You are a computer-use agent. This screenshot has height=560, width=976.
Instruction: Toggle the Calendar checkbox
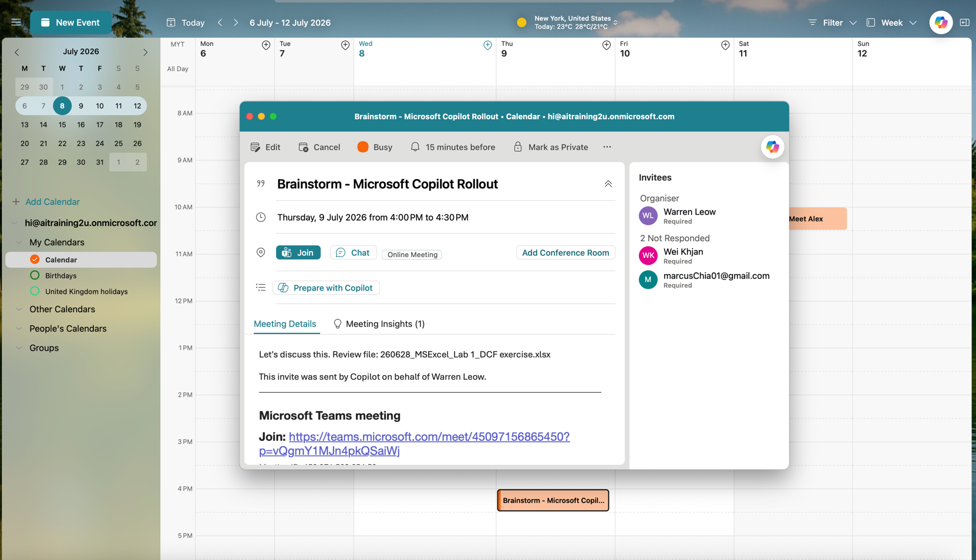pyautogui.click(x=35, y=259)
